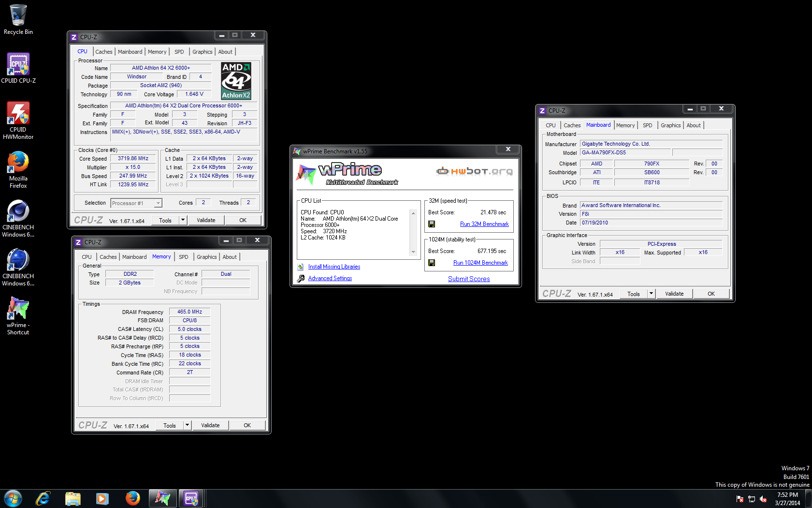Open Submit Scores link
The width and height of the screenshot is (812, 508).
coord(469,279)
